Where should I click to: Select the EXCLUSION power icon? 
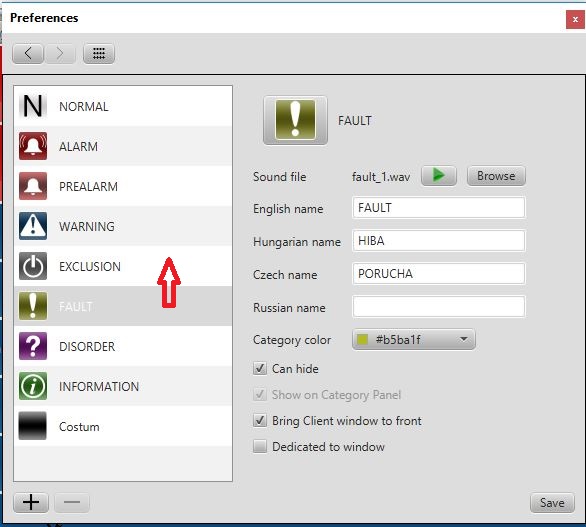coord(33,266)
